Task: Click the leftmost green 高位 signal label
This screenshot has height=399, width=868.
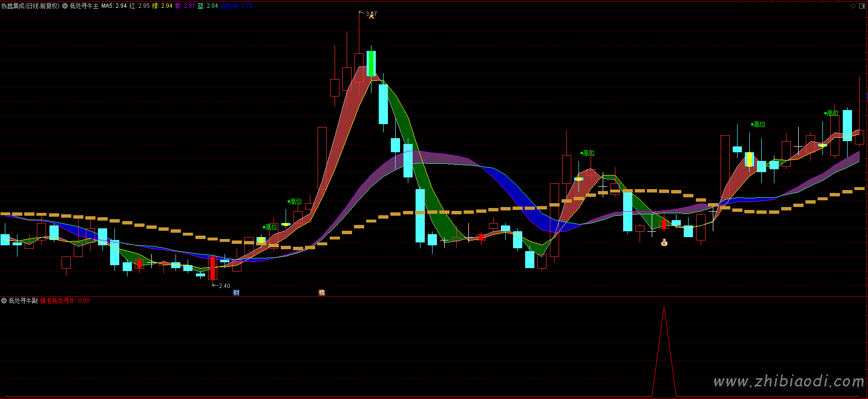Action: tap(271, 227)
